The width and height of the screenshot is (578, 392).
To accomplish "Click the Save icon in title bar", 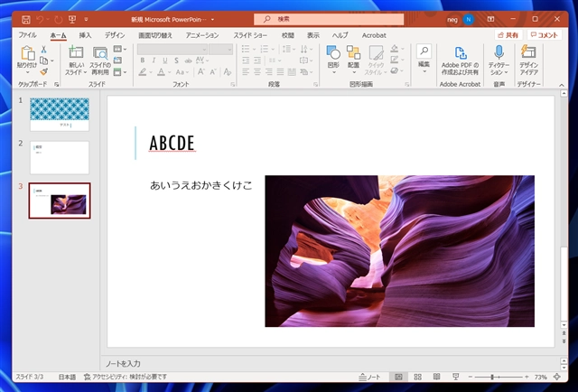I will click(x=26, y=18).
